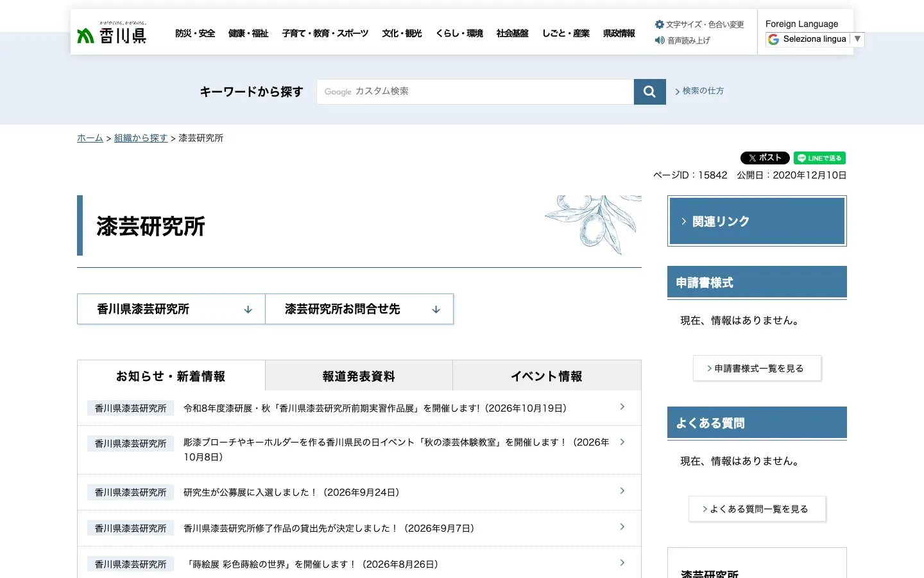This screenshot has width=924, height=578.
Task: Jump to 香川県漆芸研究所 section anchor
Action: 171,309
